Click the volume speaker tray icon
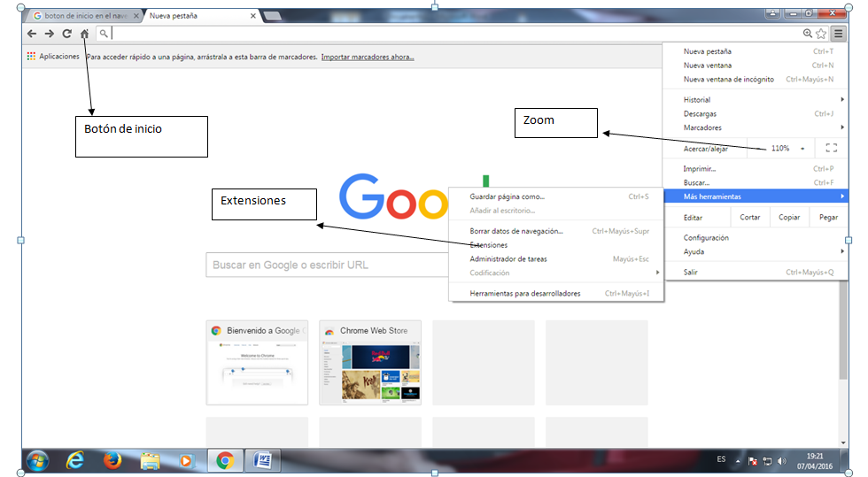This screenshot has height=477, width=868. click(781, 461)
